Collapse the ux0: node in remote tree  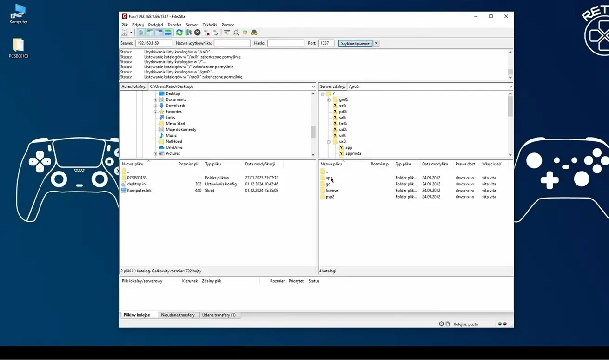[x=329, y=141]
